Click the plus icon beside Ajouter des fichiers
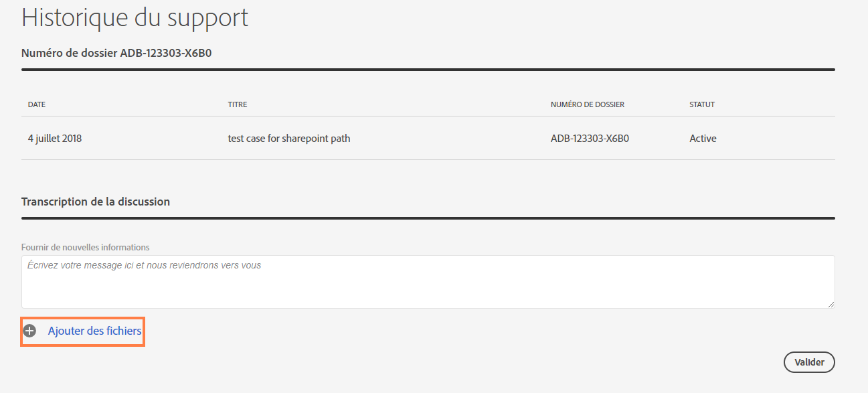 click(x=29, y=331)
